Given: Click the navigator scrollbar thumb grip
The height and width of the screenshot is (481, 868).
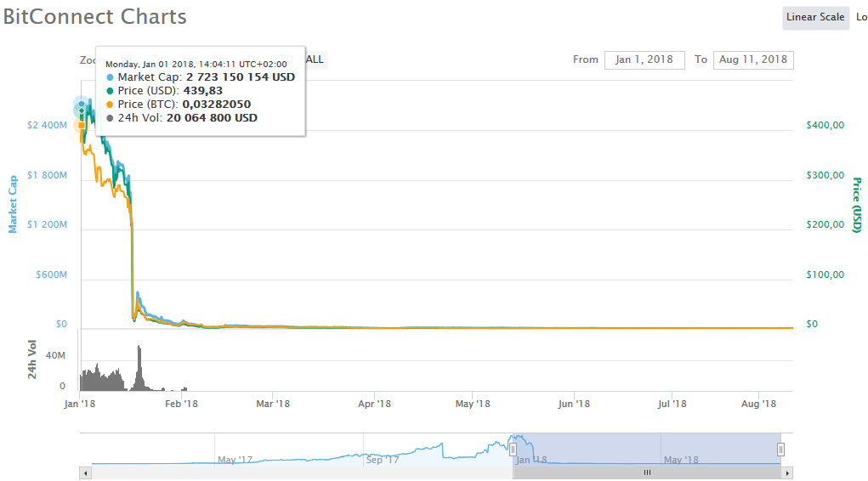Looking at the screenshot, I should pyautogui.click(x=647, y=473).
